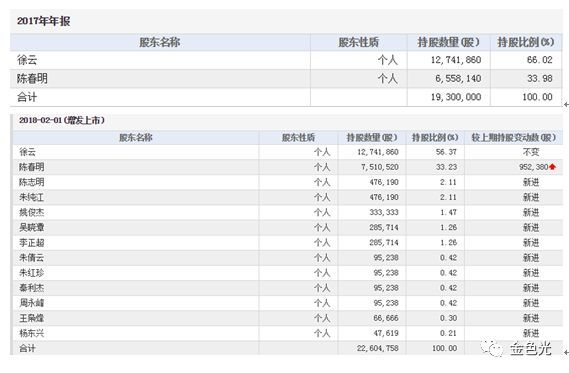Click the '不变' change cell
This screenshot has width=569, height=373.
tap(531, 152)
